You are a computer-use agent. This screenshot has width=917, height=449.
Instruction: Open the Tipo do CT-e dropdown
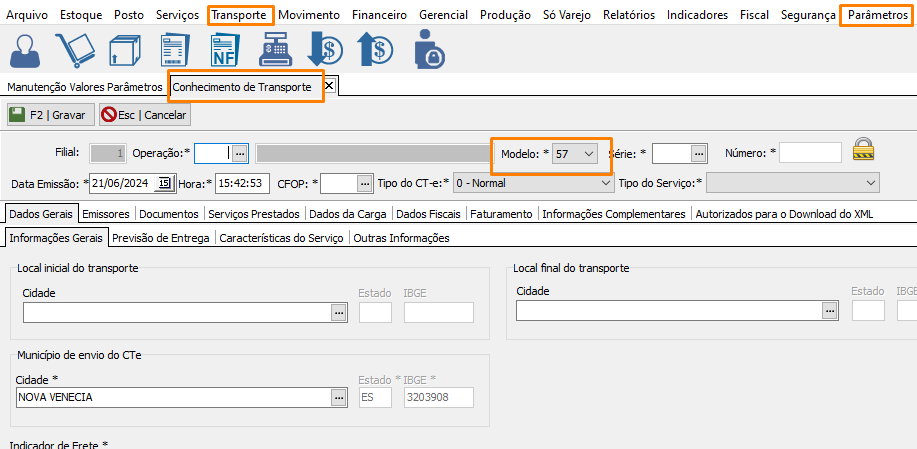(x=604, y=183)
